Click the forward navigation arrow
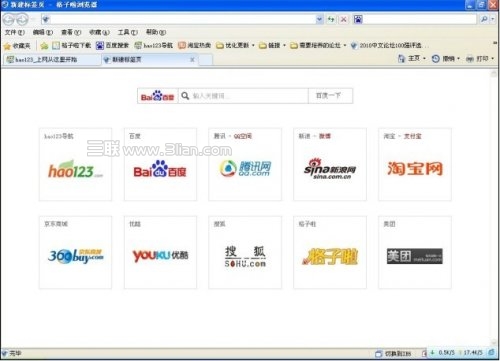 point(22,20)
